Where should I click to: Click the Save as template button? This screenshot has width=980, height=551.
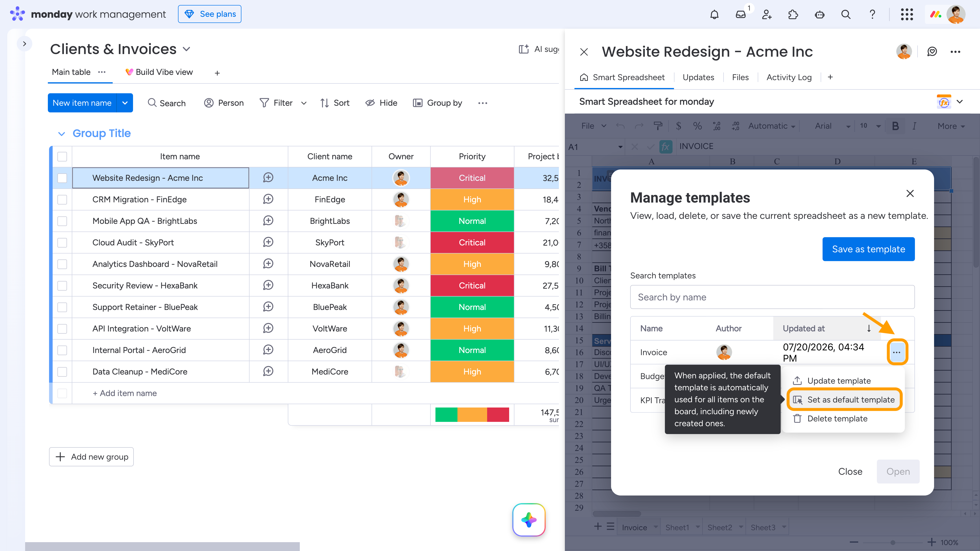[868, 249]
